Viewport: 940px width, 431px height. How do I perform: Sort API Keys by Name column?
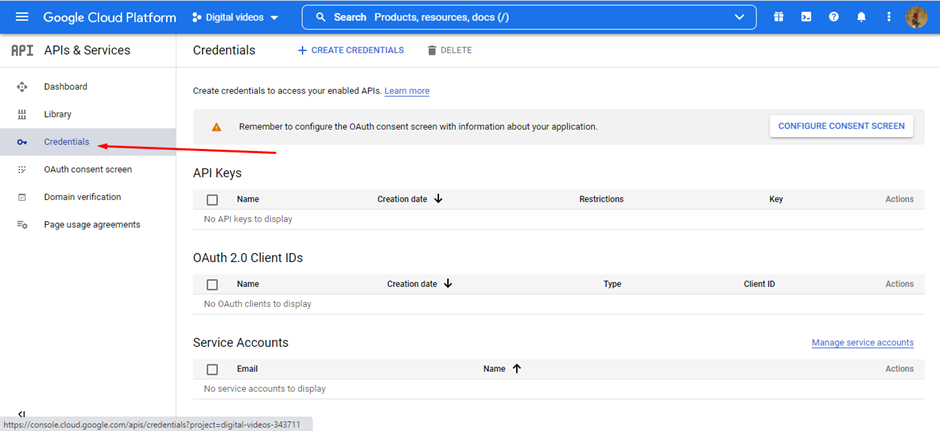[x=248, y=200]
